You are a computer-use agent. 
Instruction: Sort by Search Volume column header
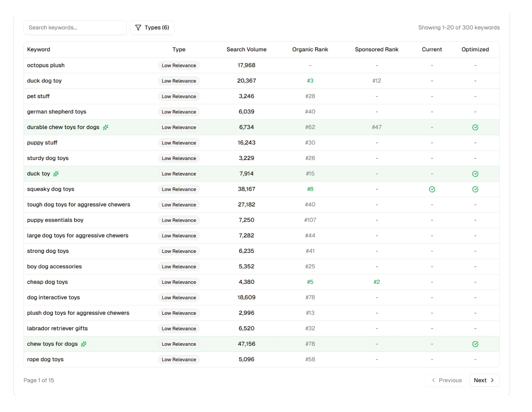coord(246,49)
